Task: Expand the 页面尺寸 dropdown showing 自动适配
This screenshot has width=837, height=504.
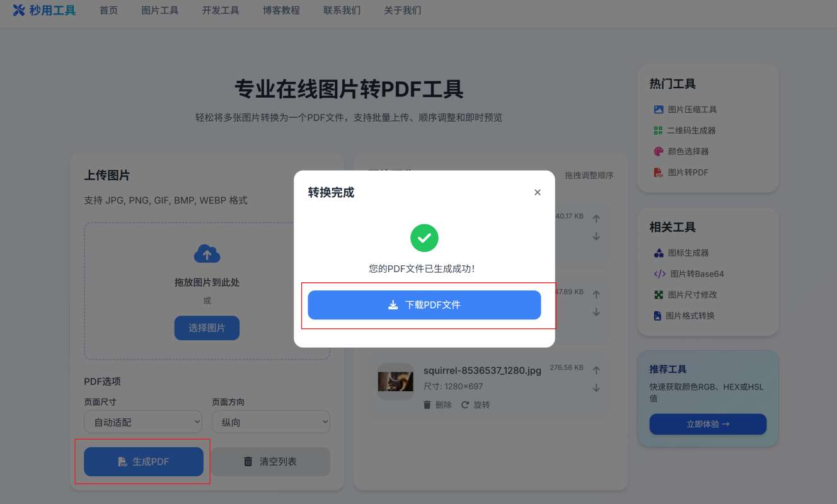Action: click(x=143, y=422)
